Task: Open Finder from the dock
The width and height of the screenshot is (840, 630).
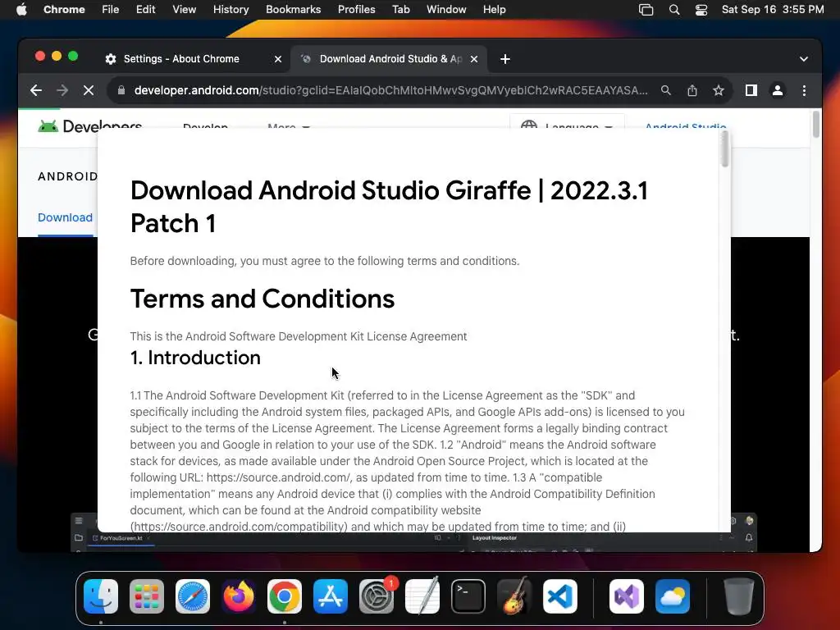Action: [x=101, y=596]
